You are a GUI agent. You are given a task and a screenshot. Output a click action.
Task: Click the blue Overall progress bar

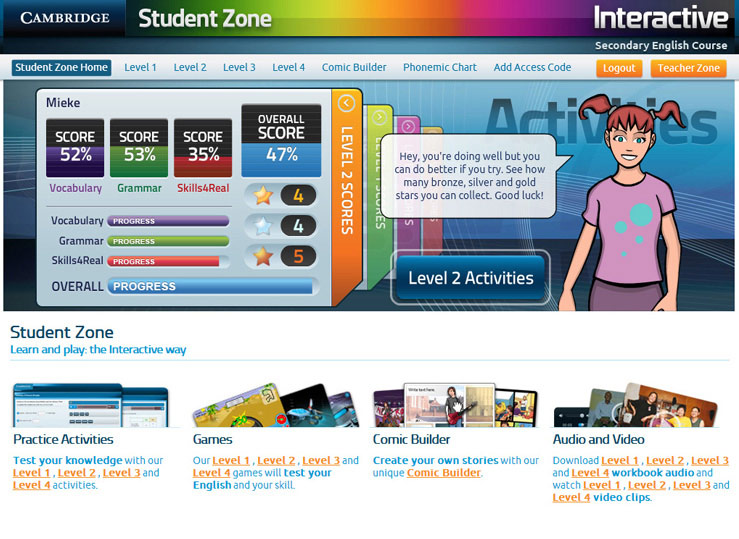click(x=213, y=286)
